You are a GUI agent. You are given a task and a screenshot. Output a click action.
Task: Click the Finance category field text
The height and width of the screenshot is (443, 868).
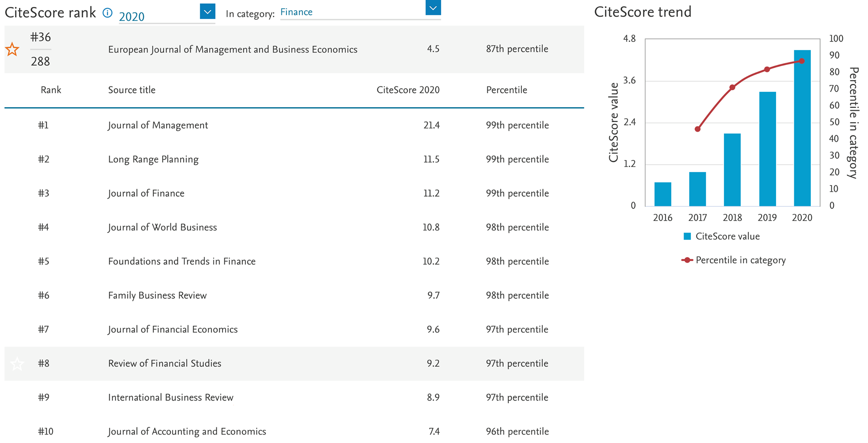[x=296, y=12]
